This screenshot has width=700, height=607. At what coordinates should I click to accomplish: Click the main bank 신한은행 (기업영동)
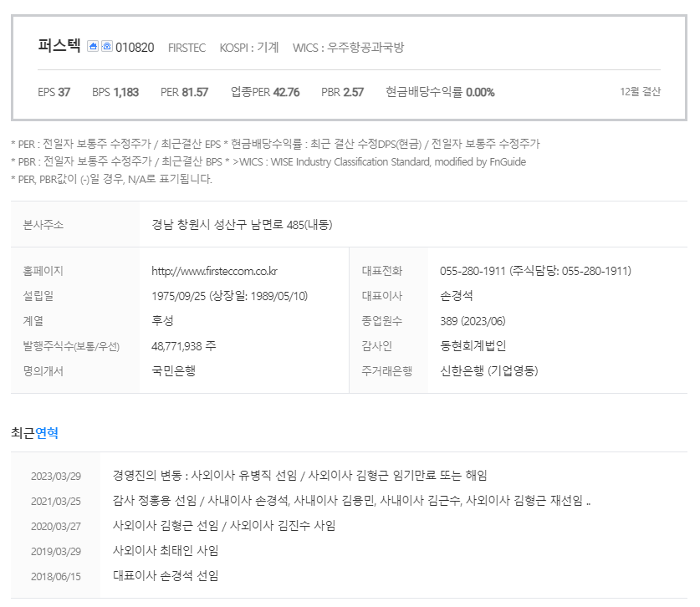pyautogui.click(x=489, y=371)
